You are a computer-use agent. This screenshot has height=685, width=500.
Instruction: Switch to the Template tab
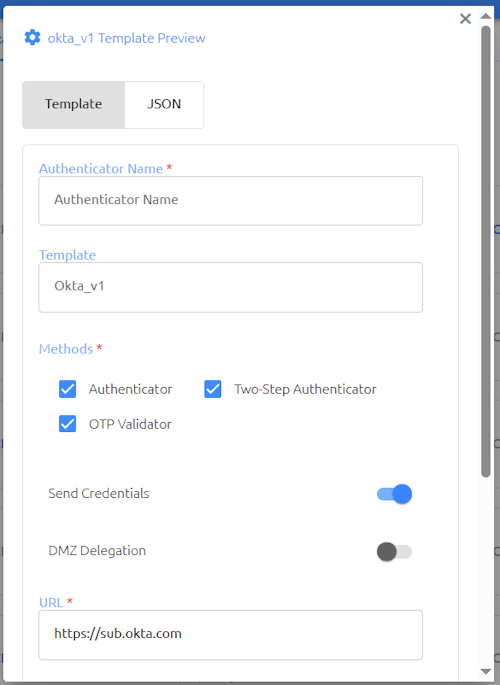click(73, 104)
